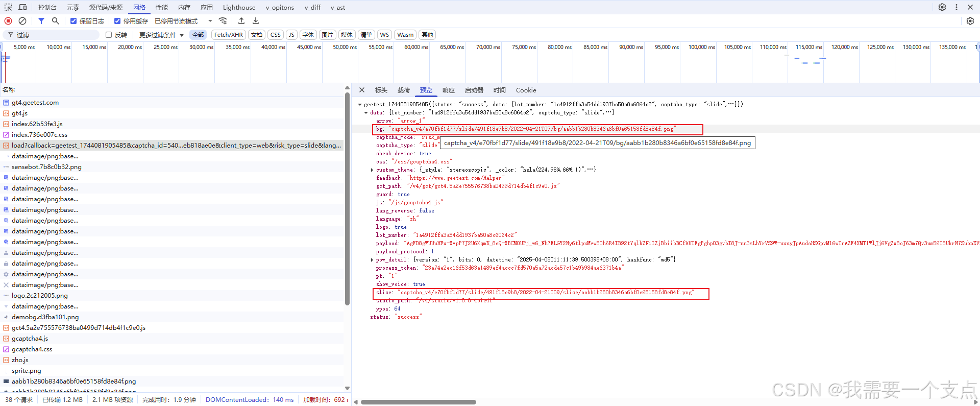Show the Headers tab of request
The image size is (980, 406).
(x=381, y=90)
